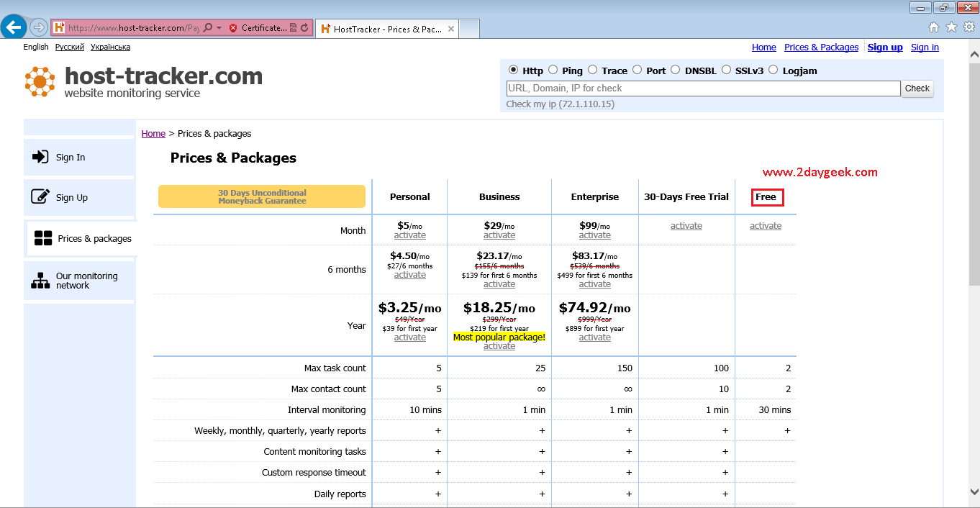Focus the URL, Domain, IP input field

[x=703, y=89]
